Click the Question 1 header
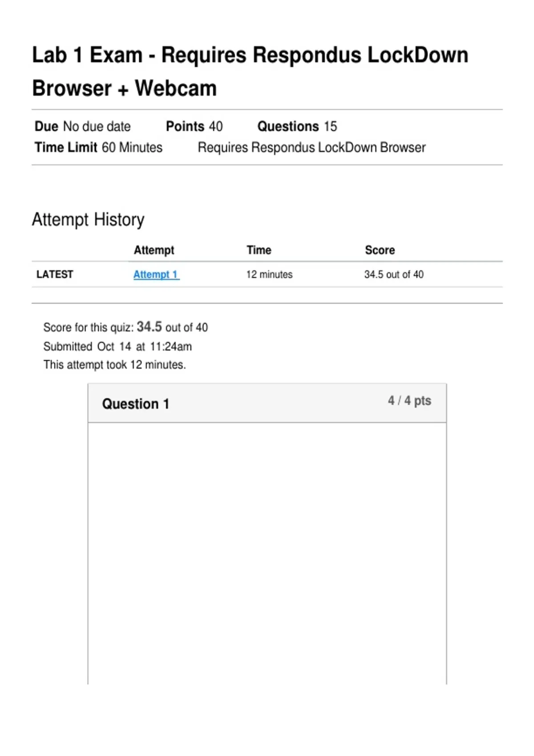This screenshot has height=756, width=534. tap(136, 404)
